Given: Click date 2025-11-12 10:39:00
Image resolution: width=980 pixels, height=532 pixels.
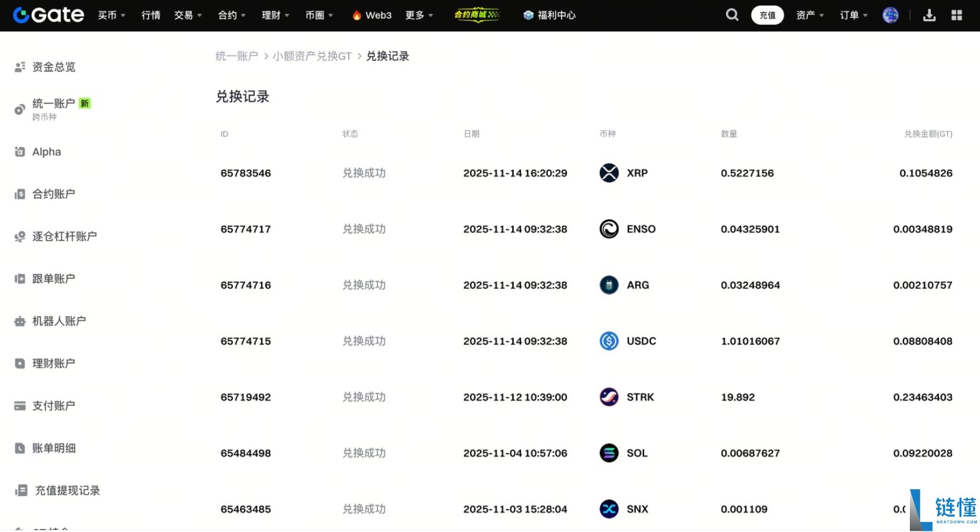Looking at the screenshot, I should (x=515, y=397).
